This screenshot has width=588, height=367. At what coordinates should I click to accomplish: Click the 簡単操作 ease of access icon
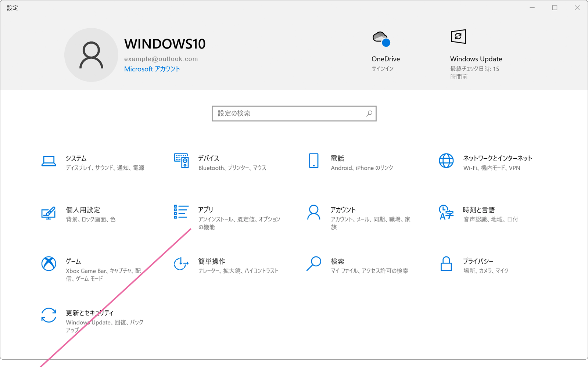click(181, 264)
